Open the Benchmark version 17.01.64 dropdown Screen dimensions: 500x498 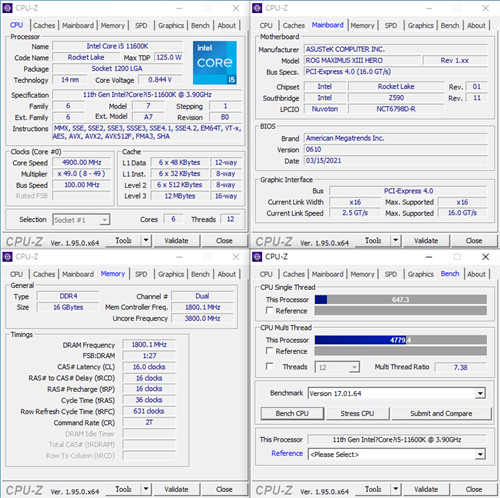397,393
